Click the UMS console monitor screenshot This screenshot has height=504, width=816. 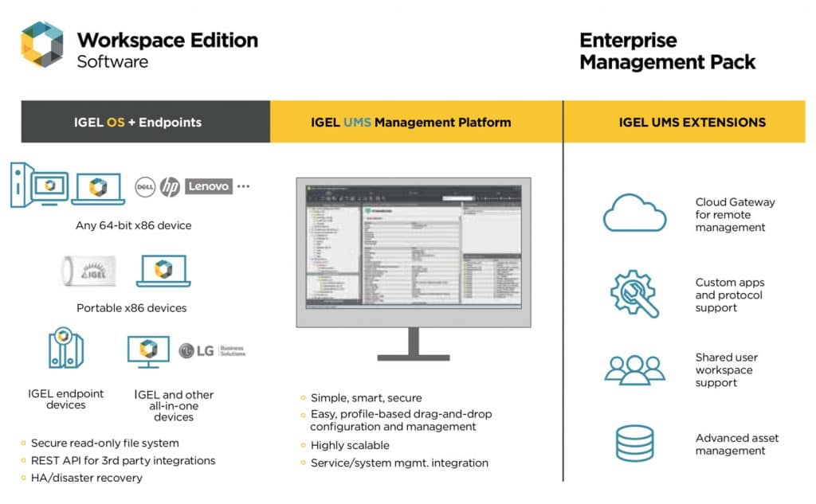coord(414,269)
